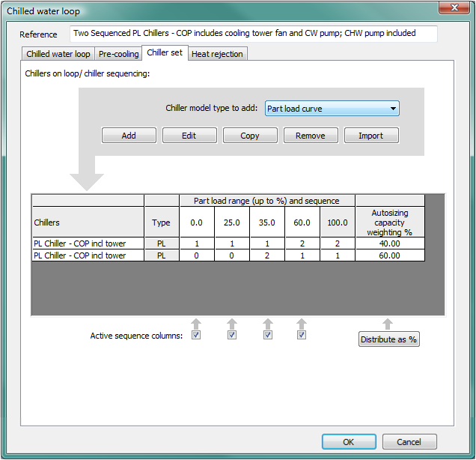476x460 pixels.
Task: Click the Copy chiller button
Action: click(x=250, y=136)
